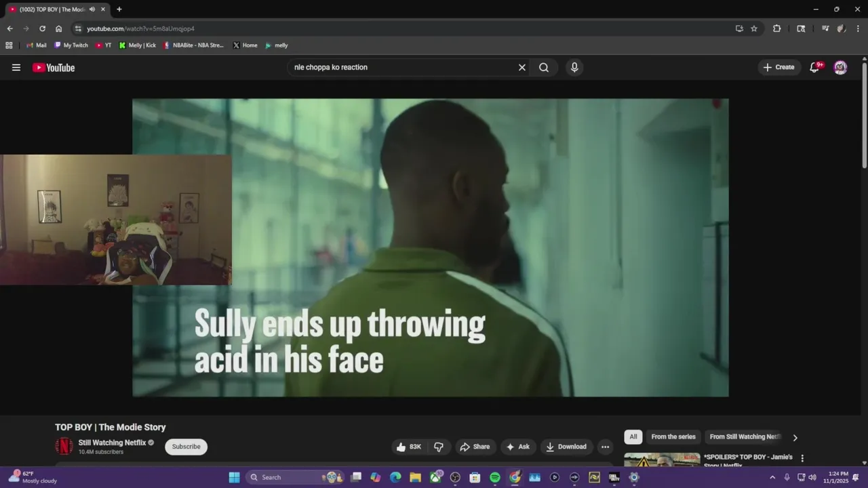The height and width of the screenshot is (488, 868).
Task: Open the My Twitch bookmark
Action: coord(71,45)
